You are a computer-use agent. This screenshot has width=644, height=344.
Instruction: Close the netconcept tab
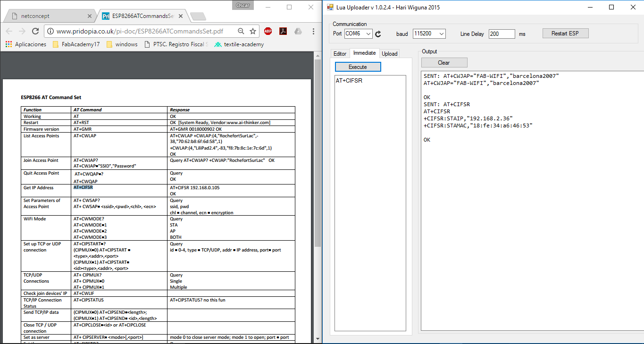90,16
